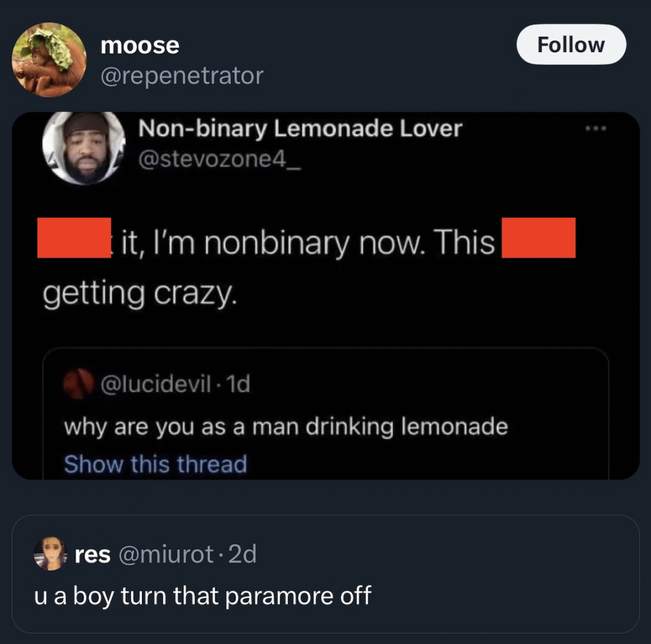Open moose's profile picture

[x=51, y=58]
